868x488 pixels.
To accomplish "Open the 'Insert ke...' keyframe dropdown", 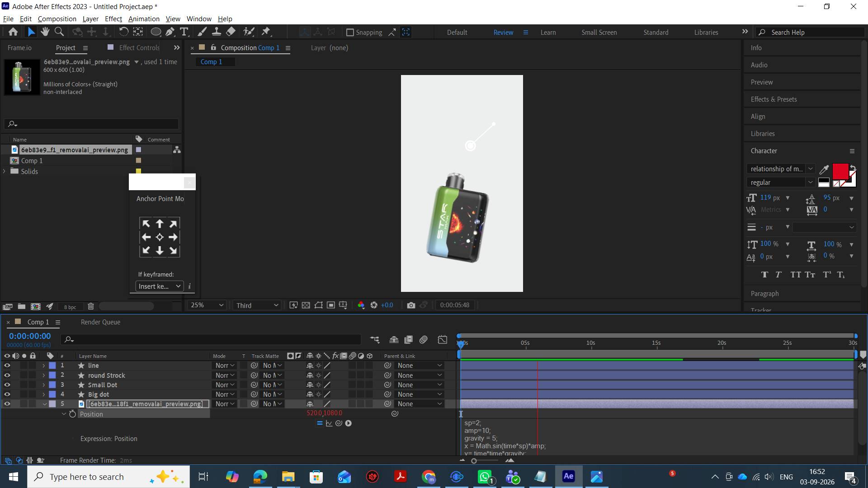I will [160, 286].
